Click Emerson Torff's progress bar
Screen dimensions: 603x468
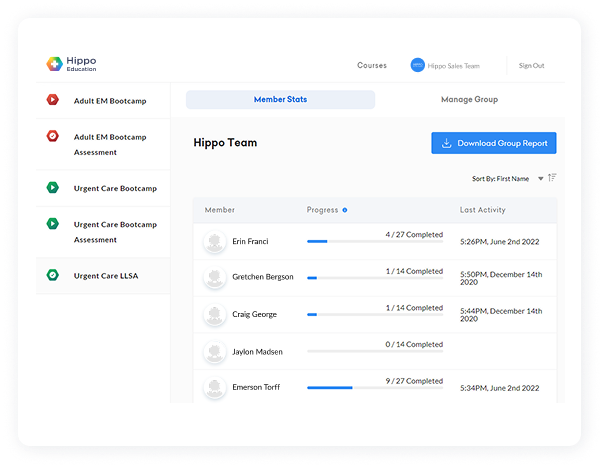[x=374, y=387]
